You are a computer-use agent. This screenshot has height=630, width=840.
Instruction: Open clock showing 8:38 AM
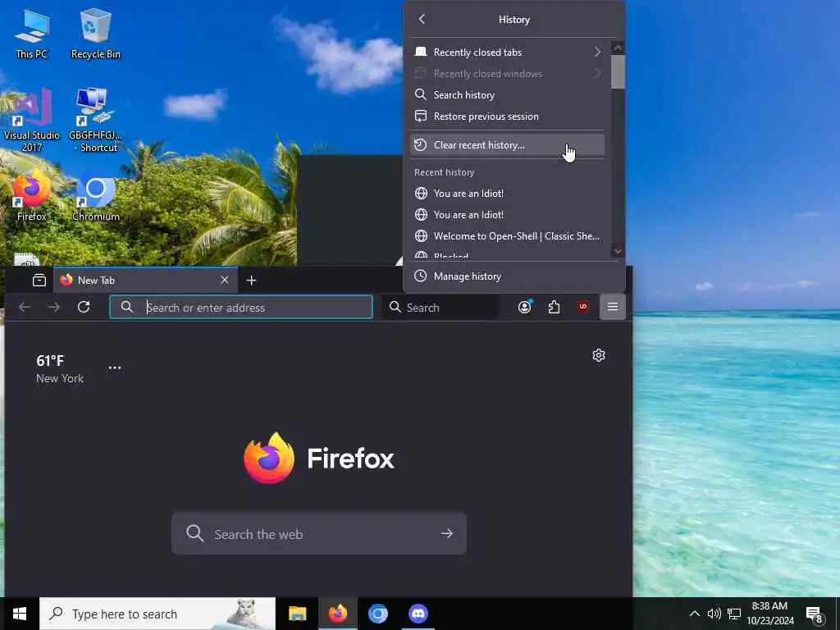[x=769, y=614]
